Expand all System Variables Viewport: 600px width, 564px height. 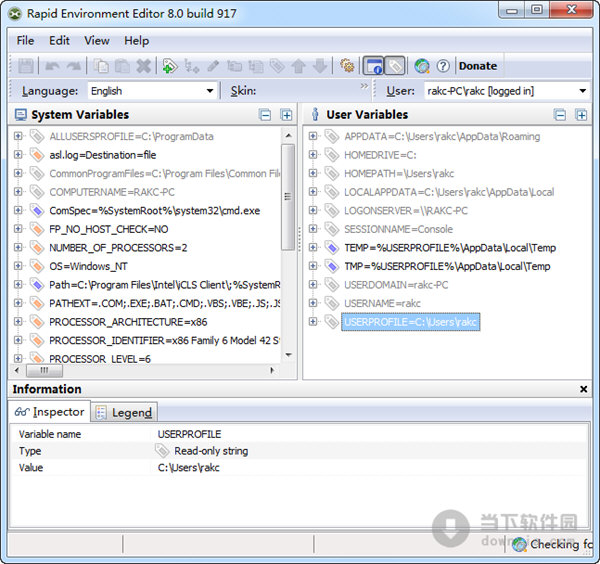click(286, 115)
